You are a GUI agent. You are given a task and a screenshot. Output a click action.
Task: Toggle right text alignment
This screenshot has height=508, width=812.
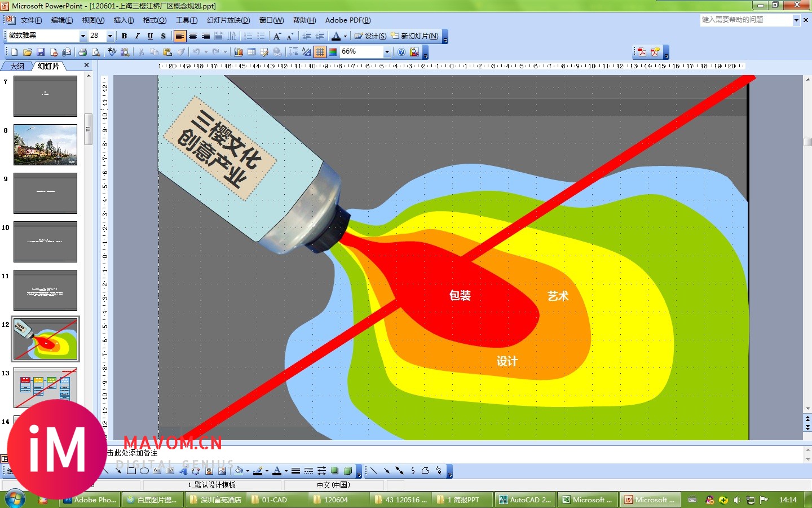(x=205, y=36)
